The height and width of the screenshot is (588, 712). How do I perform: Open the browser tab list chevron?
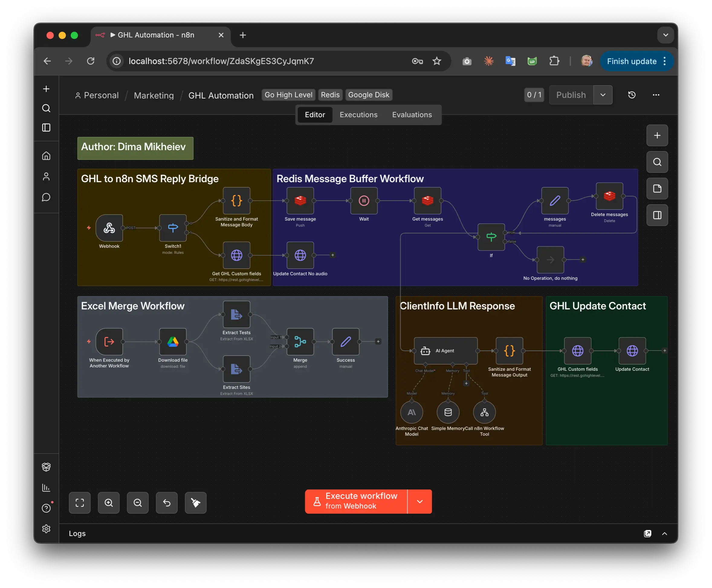pyautogui.click(x=665, y=35)
